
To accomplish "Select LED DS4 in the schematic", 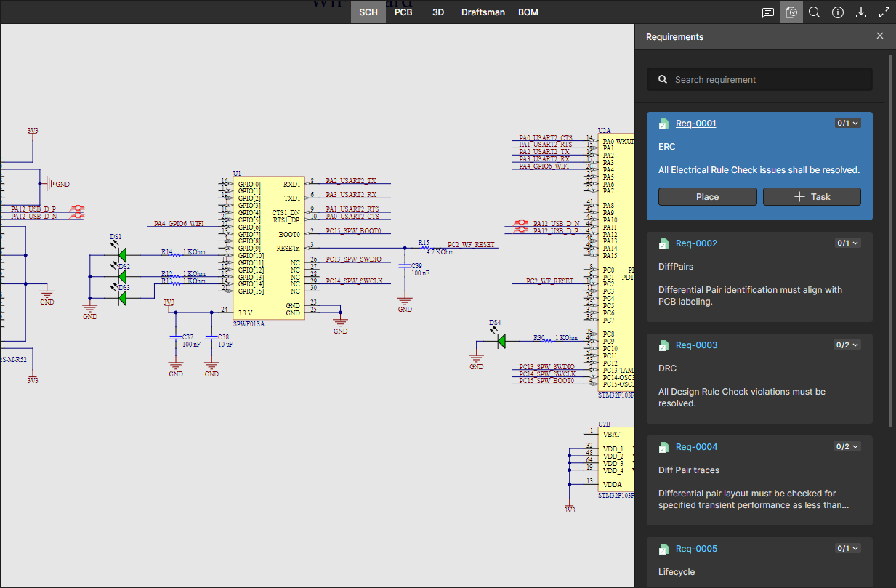I will click(x=501, y=339).
